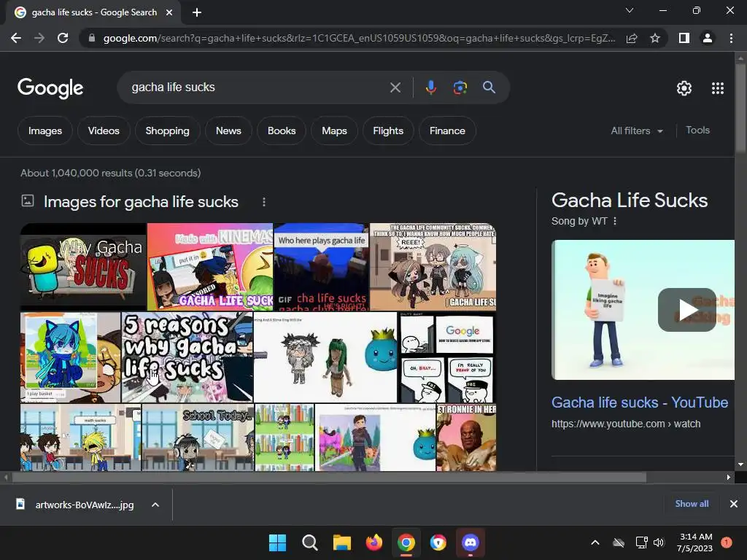Image resolution: width=747 pixels, height=560 pixels.
Task: Close the downloads bar
Action: [x=734, y=504]
